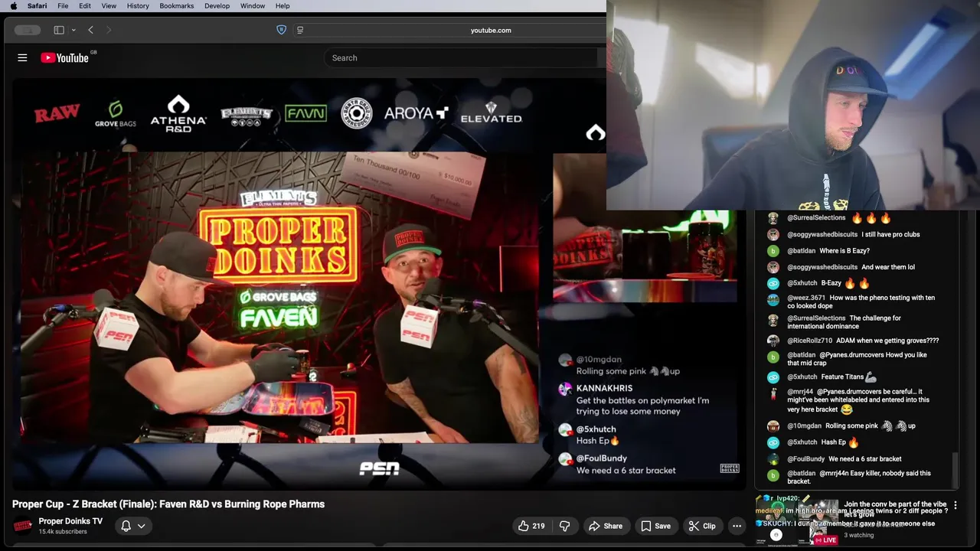Open @weez.3671 avatar in live chat

coord(773,299)
